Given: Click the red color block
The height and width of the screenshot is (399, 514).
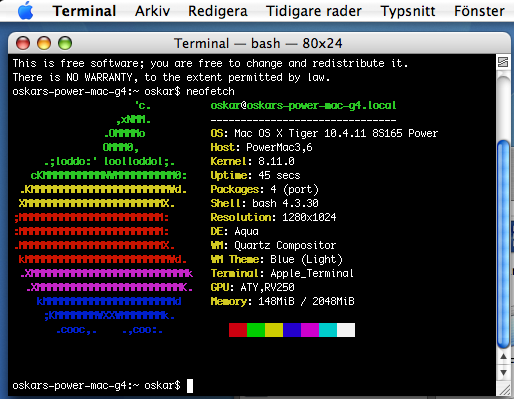Looking at the screenshot, I should pos(238,330).
